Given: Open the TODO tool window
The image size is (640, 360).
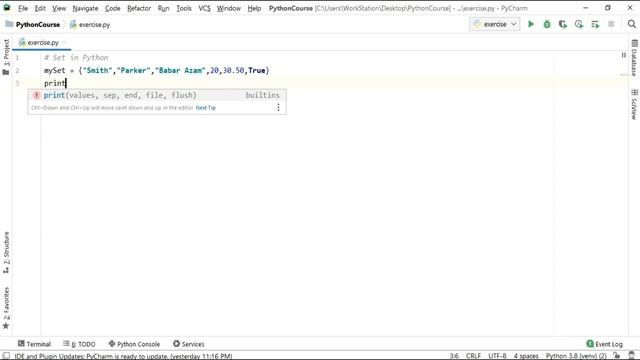Looking at the screenshot, I should tap(79, 344).
